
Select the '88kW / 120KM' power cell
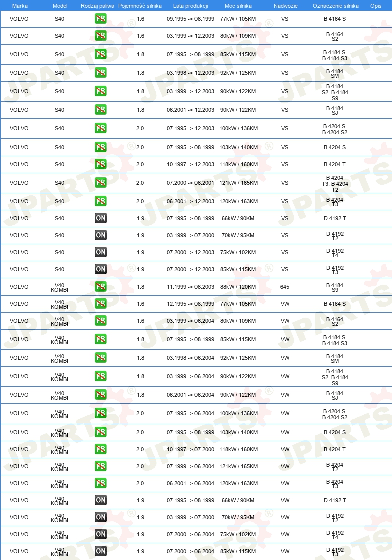coord(238,287)
